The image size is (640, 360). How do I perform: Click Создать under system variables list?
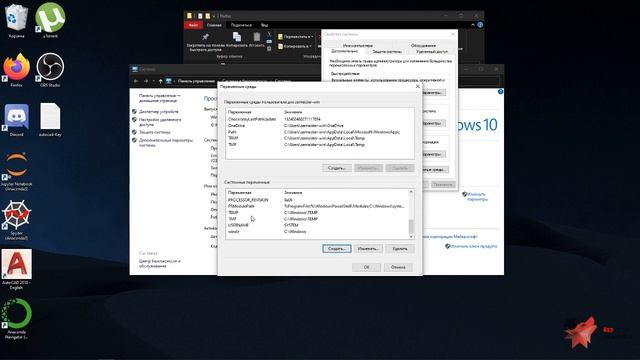point(337,249)
